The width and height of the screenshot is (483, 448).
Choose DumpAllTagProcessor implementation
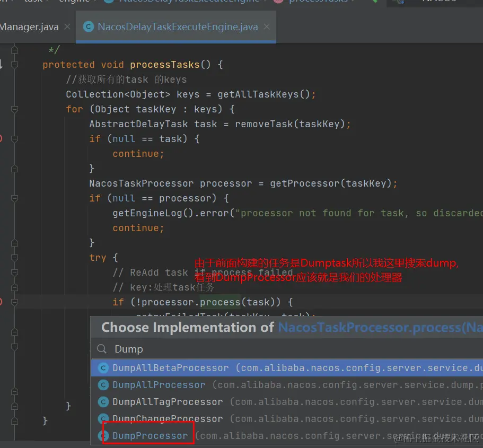pos(287,402)
